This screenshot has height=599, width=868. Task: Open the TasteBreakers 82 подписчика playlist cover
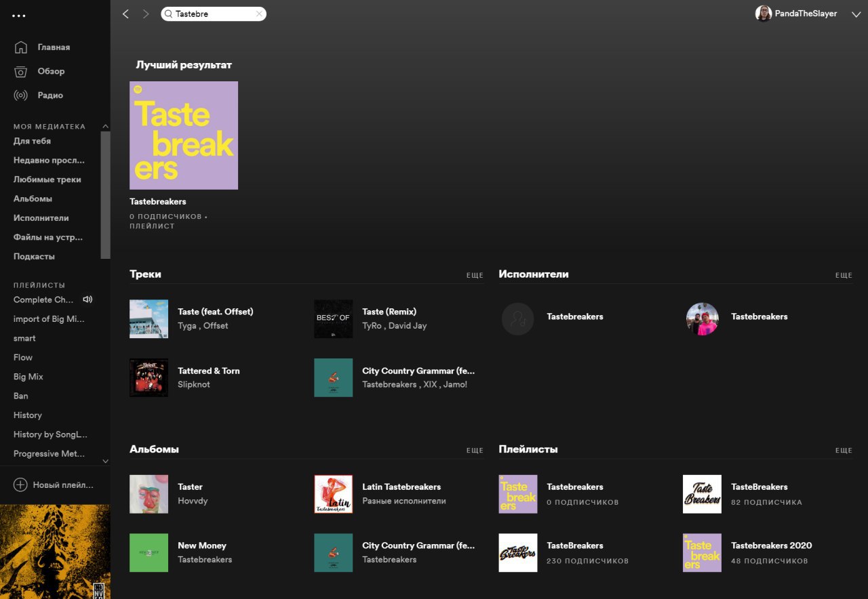[x=703, y=494]
